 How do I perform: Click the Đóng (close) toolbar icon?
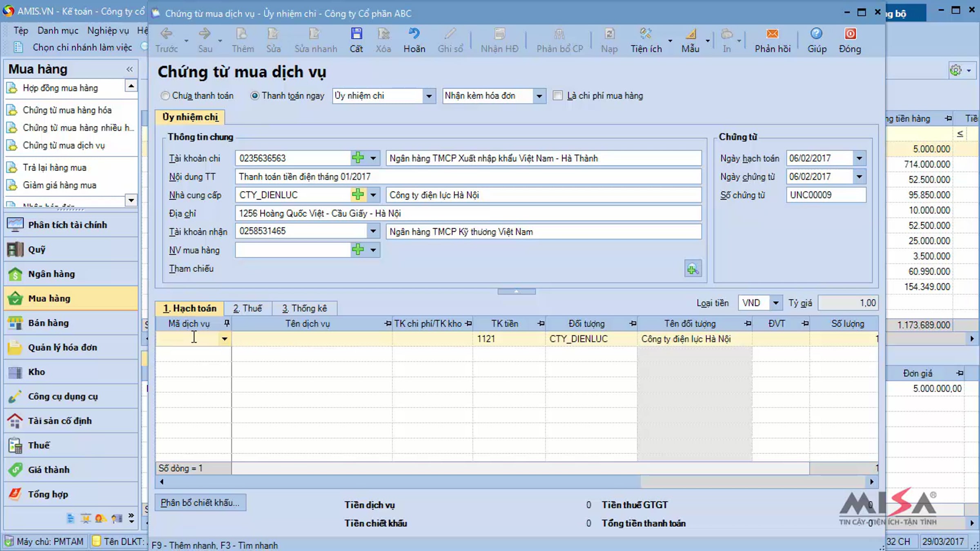coord(850,34)
